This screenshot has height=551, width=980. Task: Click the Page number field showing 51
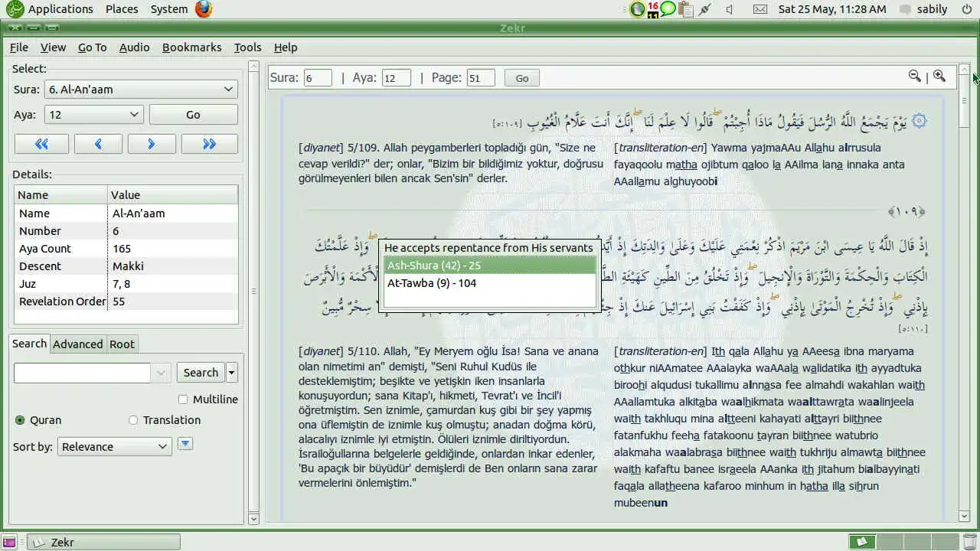[x=481, y=78]
